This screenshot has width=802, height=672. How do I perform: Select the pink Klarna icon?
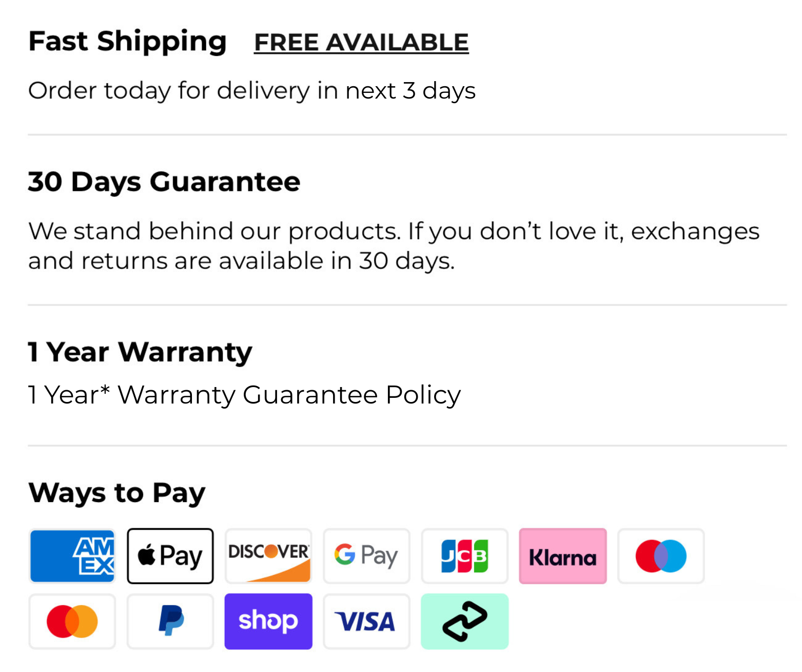[x=562, y=556]
